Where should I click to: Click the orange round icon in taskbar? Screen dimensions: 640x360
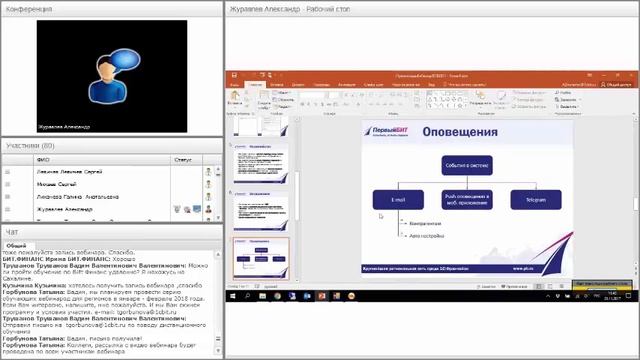click(351, 296)
